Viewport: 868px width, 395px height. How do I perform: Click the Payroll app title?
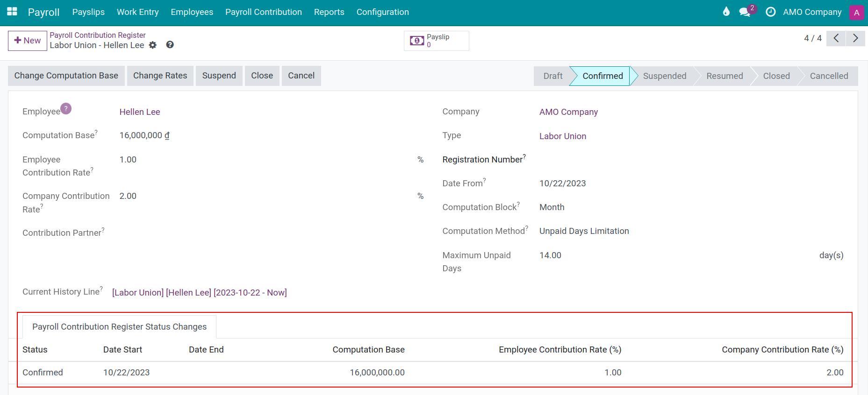[x=43, y=12]
